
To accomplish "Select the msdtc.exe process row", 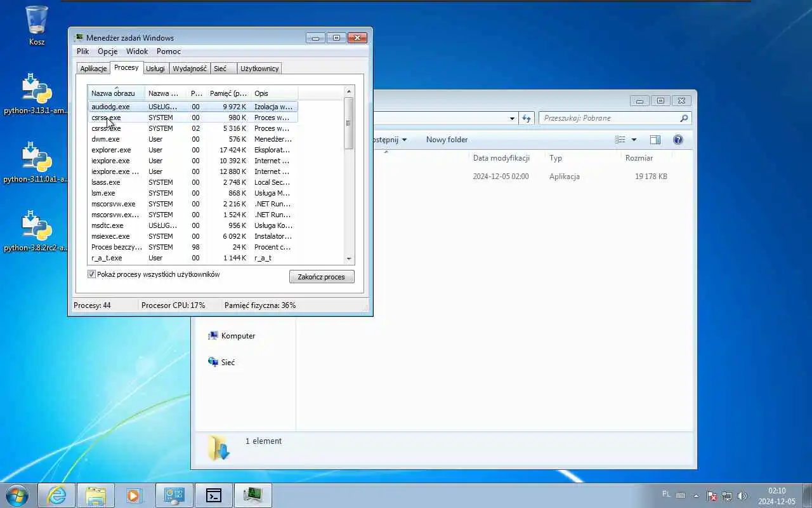I will pos(193,225).
